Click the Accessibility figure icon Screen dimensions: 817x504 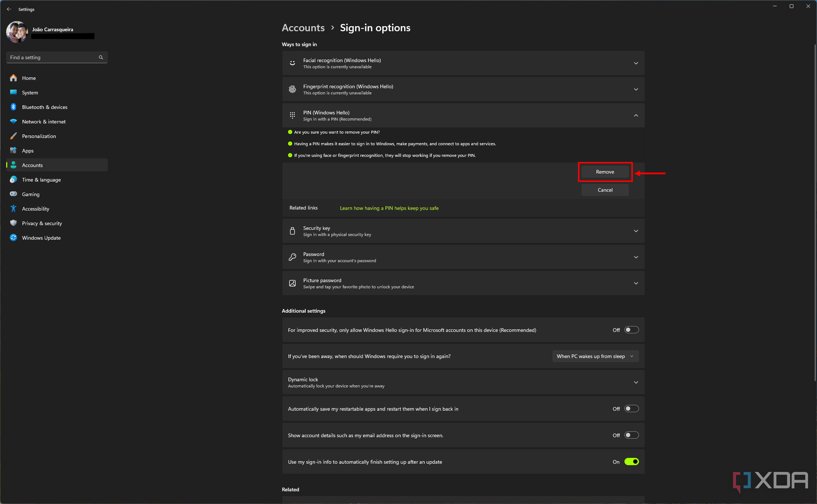[x=13, y=208]
